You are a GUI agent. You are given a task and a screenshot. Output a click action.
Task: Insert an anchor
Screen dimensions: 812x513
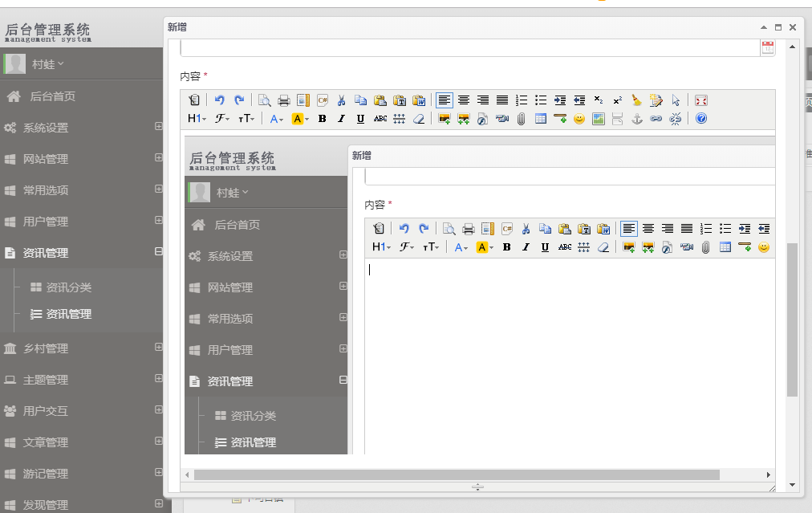click(636, 119)
